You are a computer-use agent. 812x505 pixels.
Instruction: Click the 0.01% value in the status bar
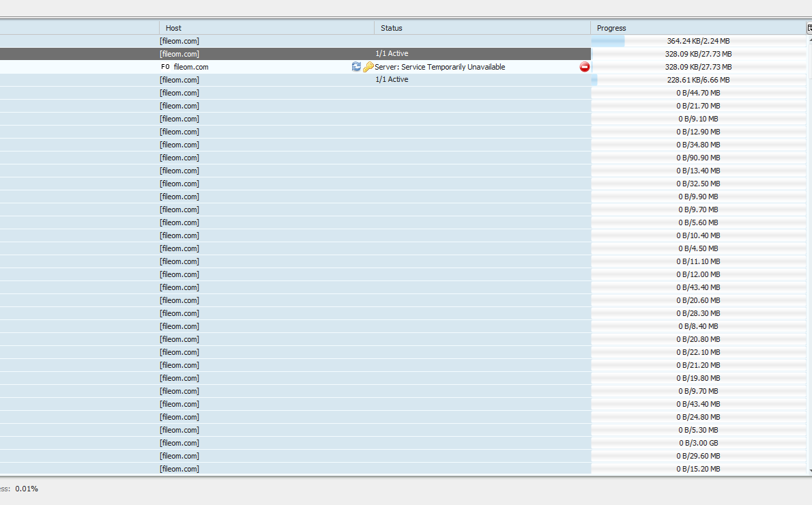tap(27, 489)
